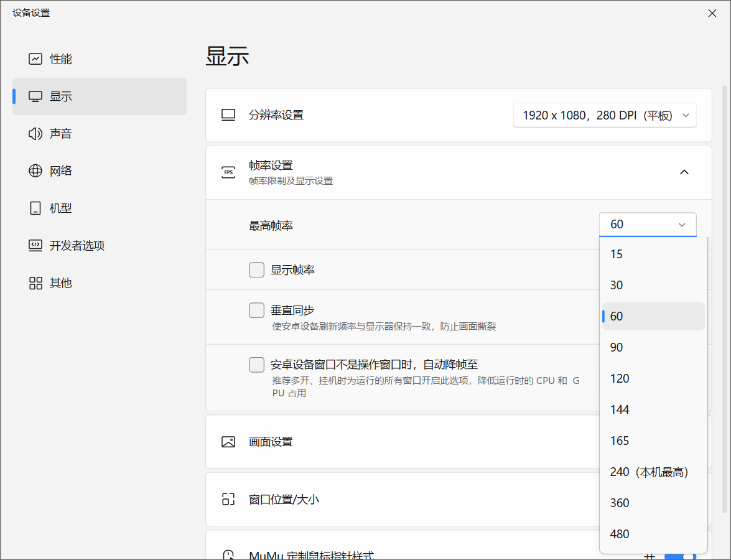Viewport: 731px width, 560px height.
Task: Click the window frame icon next to 窗口位置/大小
Action: point(228,500)
